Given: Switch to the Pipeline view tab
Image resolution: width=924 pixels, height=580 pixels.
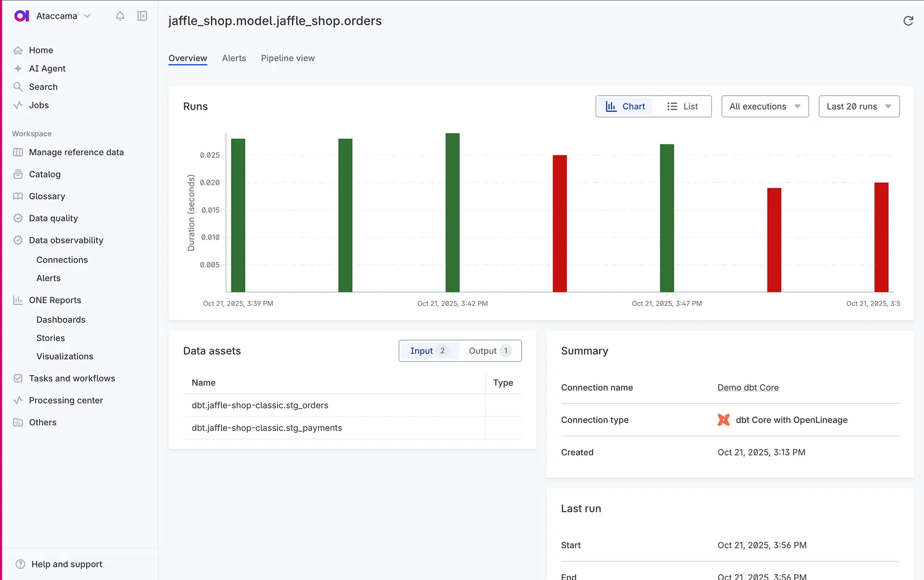Looking at the screenshot, I should [x=287, y=58].
